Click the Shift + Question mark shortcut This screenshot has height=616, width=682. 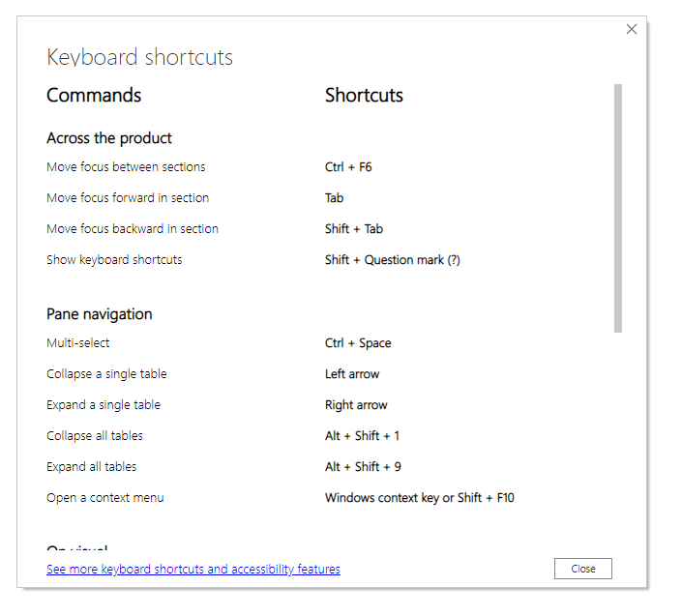[393, 260]
